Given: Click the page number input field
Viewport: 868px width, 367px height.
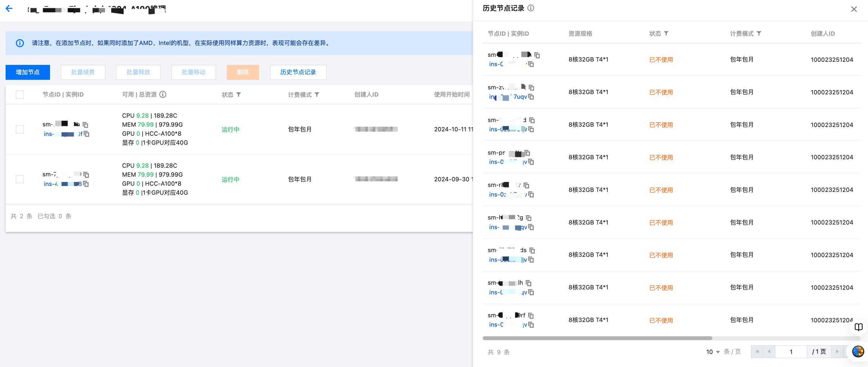Looking at the screenshot, I should [791, 352].
